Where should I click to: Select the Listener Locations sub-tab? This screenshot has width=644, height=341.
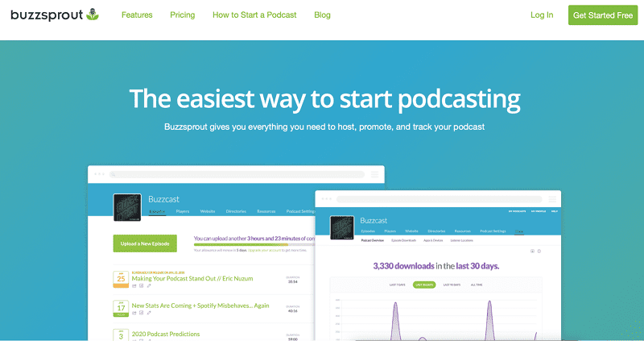[461, 240]
